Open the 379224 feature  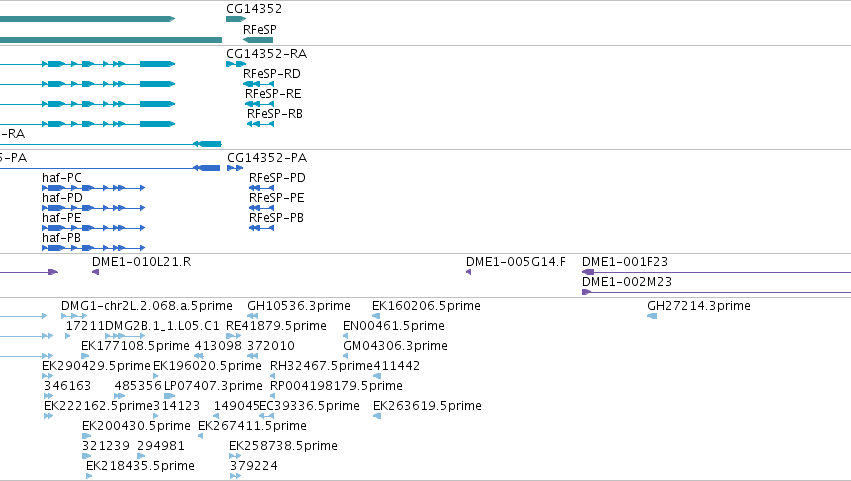pos(236,476)
